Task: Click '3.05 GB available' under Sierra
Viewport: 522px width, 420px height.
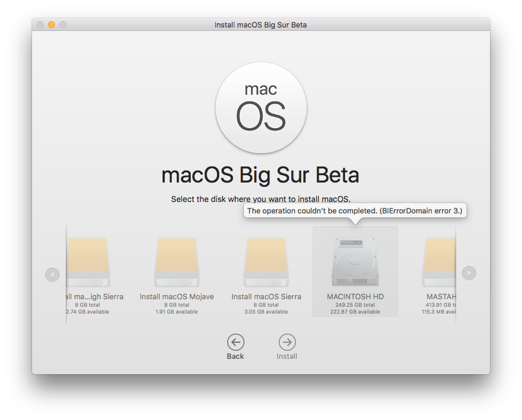Action: click(266, 312)
